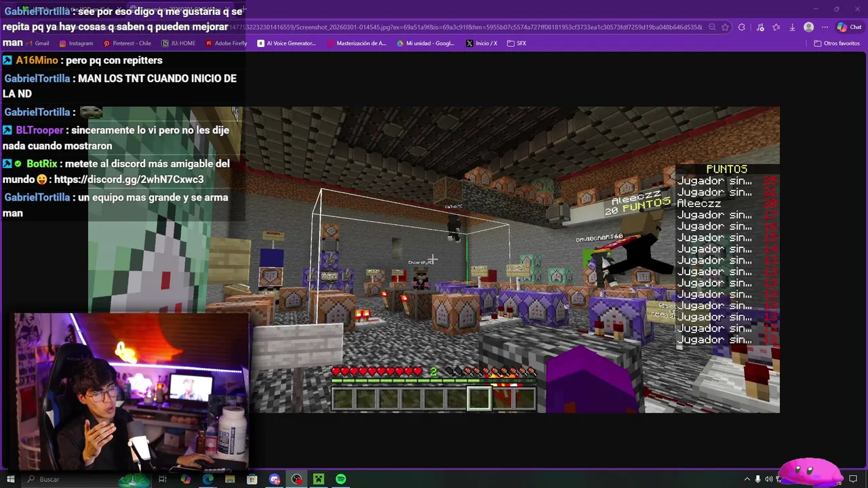This screenshot has height=488, width=868.
Task: Click the PUNTOS scoreboard header
Action: [x=726, y=169]
